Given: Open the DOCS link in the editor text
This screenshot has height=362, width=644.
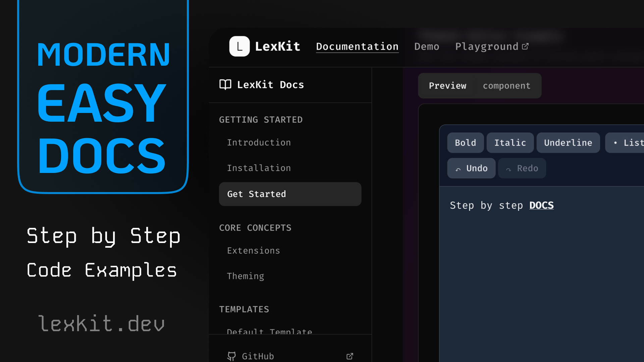Looking at the screenshot, I should pyautogui.click(x=541, y=205).
